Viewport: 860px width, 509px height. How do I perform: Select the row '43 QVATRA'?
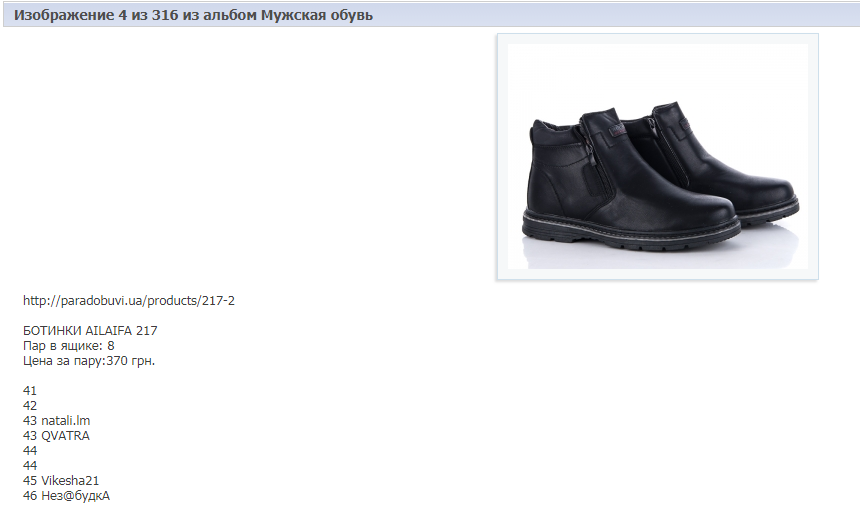[56, 436]
